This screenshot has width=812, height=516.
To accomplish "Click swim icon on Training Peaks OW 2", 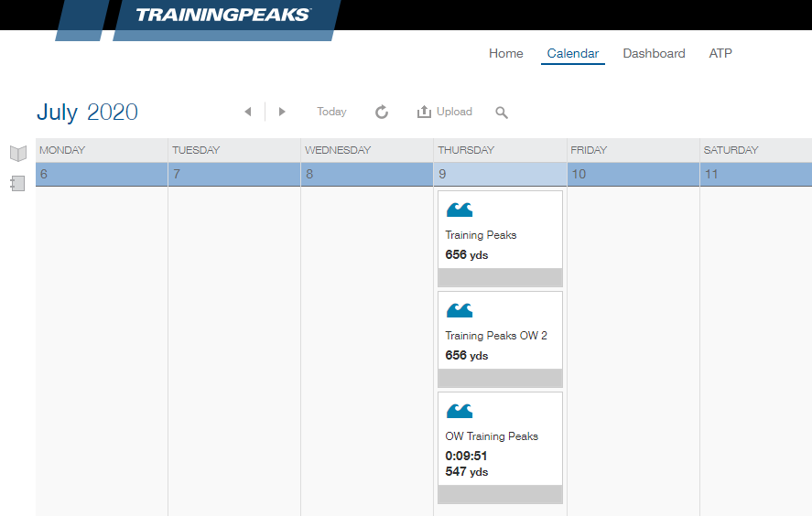I will (x=460, y=310).
